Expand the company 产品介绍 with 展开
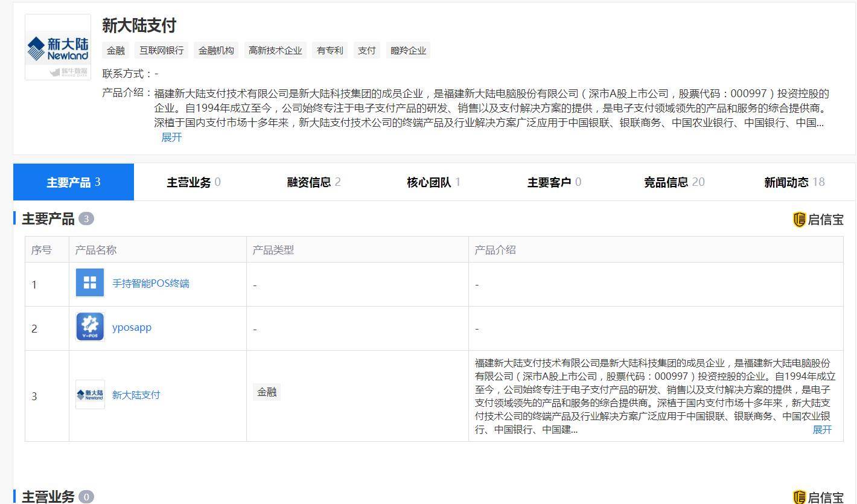 (x=171, y=137)
